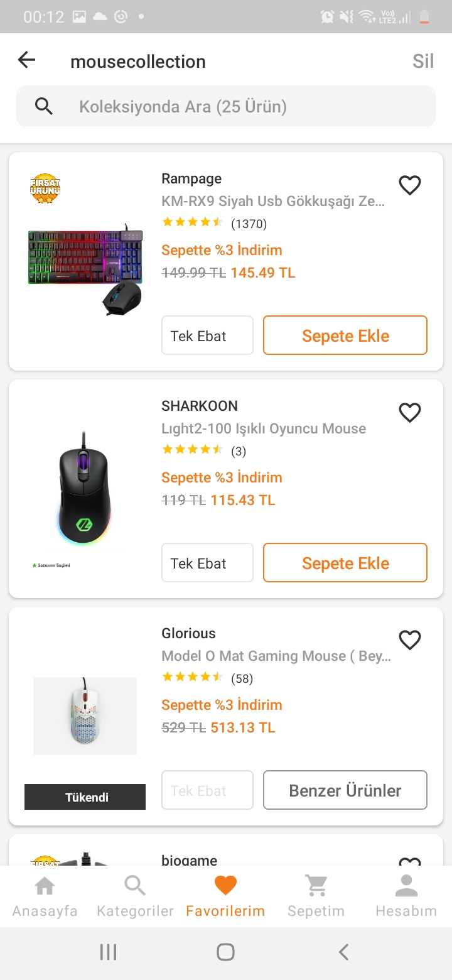The width and height of the screenshot is (452, 980).
Task: Go to Anasayfa home tab
Action: click(45, 897)
